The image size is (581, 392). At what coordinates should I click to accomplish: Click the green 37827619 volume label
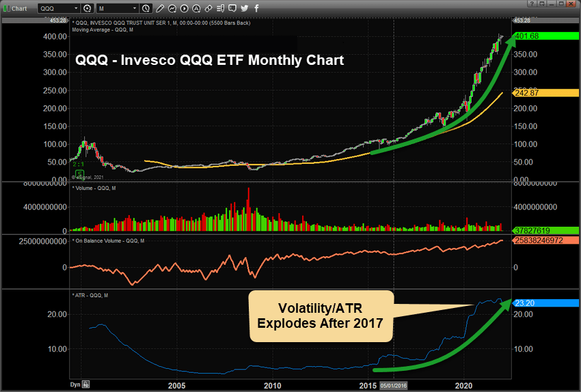545,230
